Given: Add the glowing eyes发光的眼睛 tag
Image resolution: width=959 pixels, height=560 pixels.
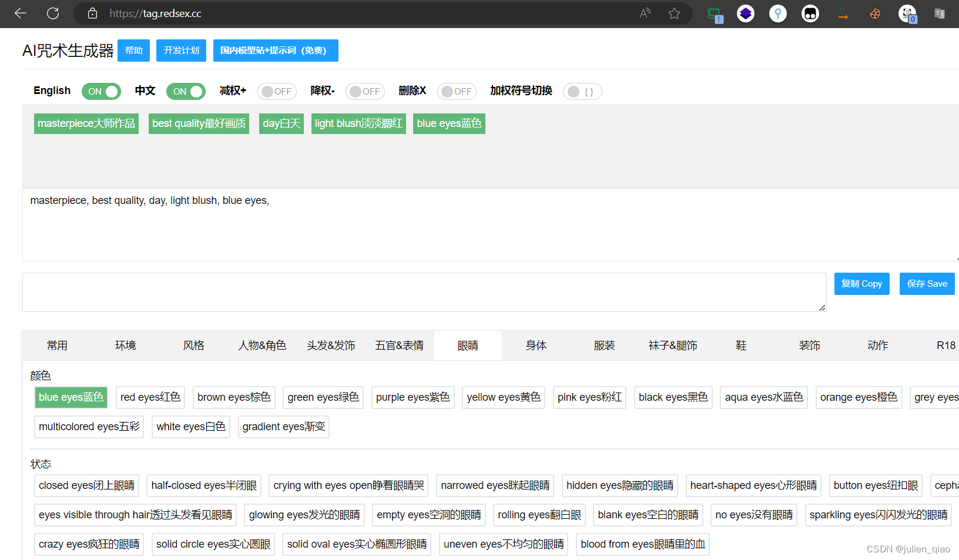Looking at the screenshot, I should coord(304,515).
